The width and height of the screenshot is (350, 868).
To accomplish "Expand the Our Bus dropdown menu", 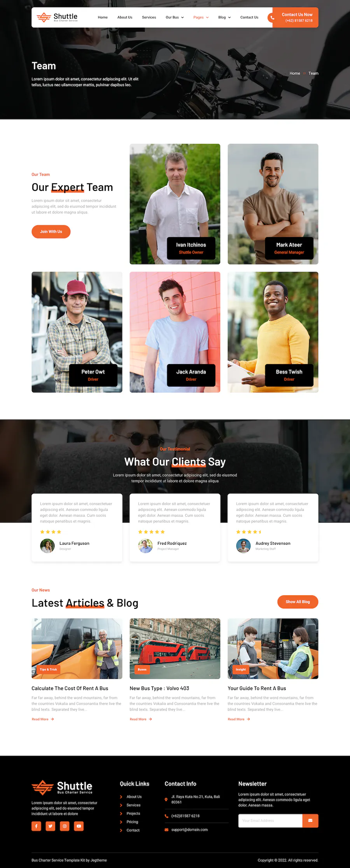I will pos(175,17).
